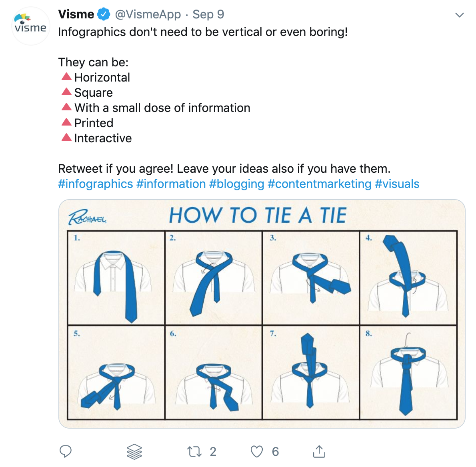Image resolution: width=476 pixels, height=467 pixels.
Task: Click the Visme display name
Action: click(76, 14)
